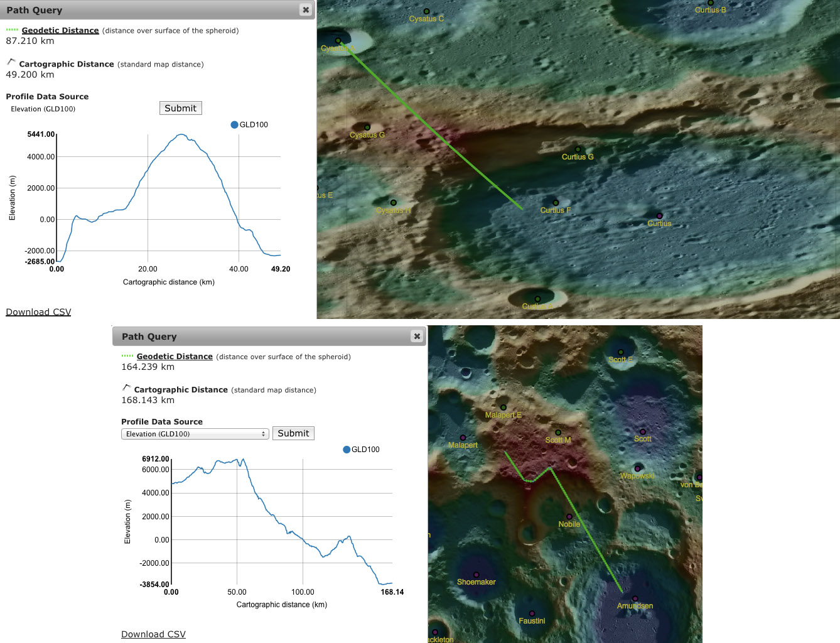Click the Curtius F crater marker
840x643 pixels.
tap(556, 203)
